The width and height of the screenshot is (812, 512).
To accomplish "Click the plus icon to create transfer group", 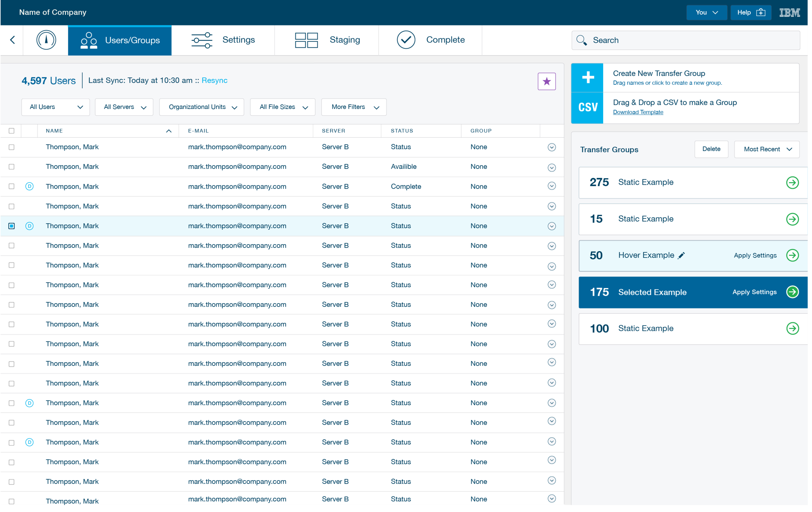I will (x=588, y=78).
